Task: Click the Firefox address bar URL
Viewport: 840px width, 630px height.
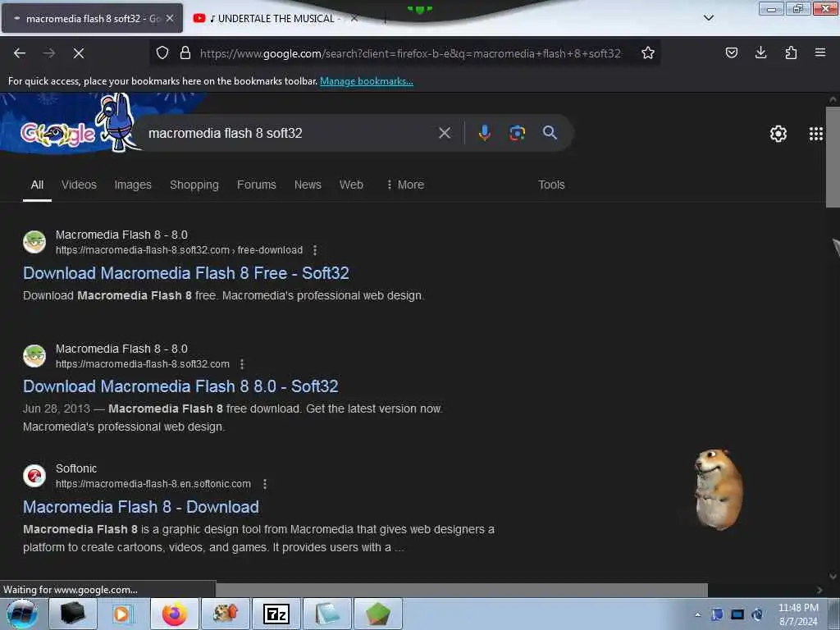Action: pyautogui.click(x=410, y=53)
